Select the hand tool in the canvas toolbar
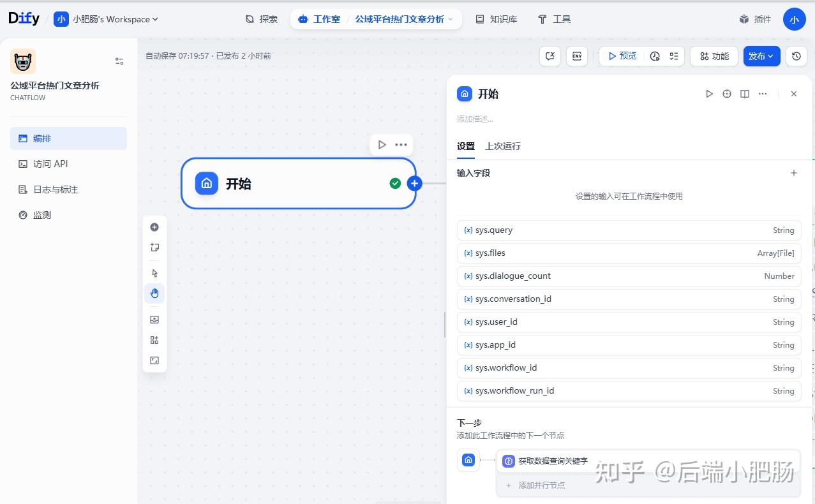 154,293
